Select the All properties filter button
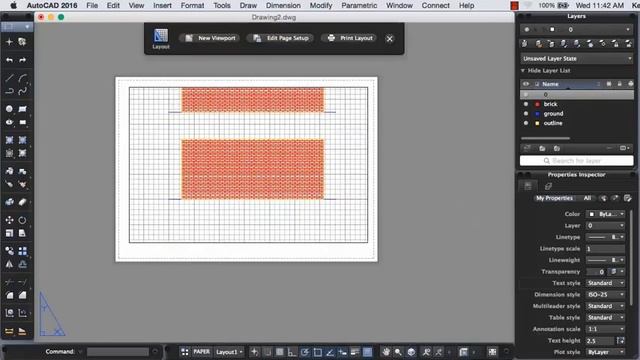 (x=587, y=198)
